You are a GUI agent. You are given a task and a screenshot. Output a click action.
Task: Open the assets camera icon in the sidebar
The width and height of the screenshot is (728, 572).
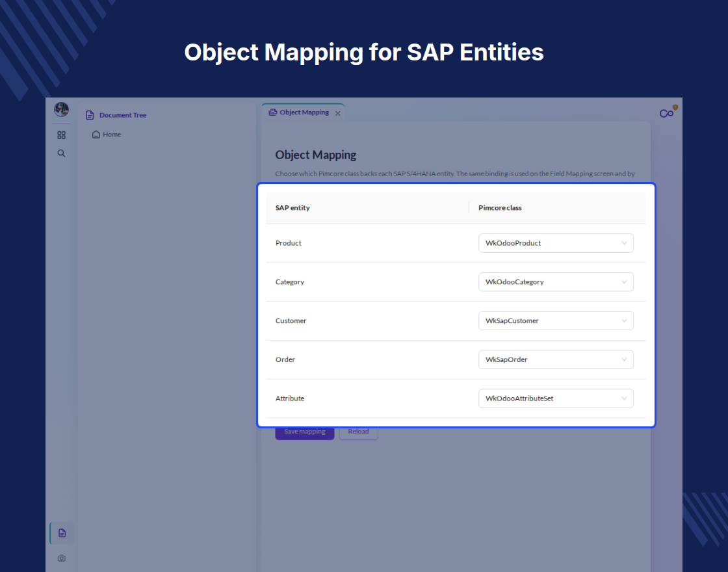click(x=61, y=558)
